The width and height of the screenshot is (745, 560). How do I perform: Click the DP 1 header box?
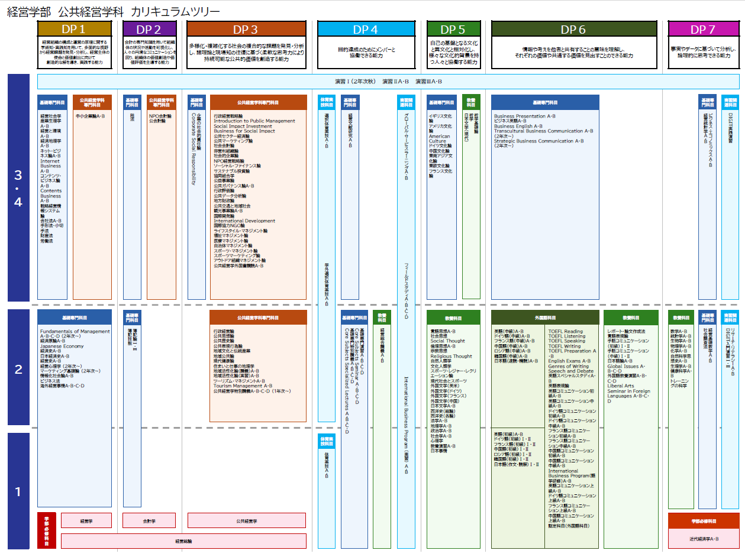74,29
